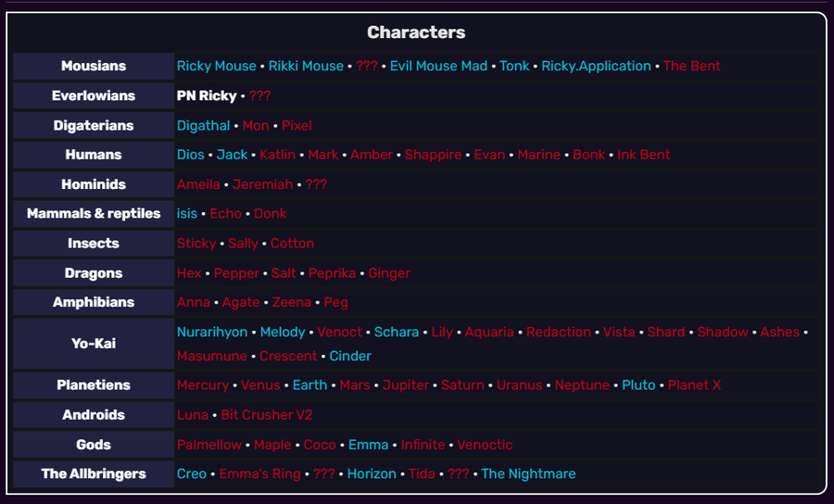
Task: Open the isis link under Mammals & reptiles
Action: 186,214
